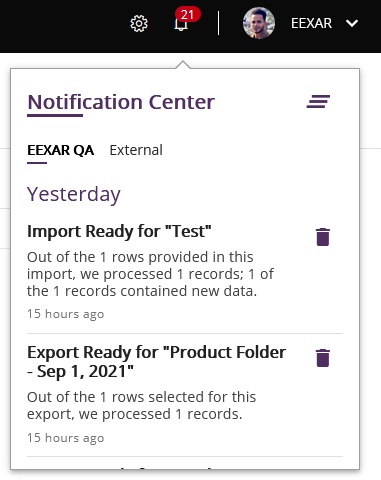The width and height of the screenshot is (381, 480).
Task: Click the Yesterday section heading
Action: [x=74, y=194]
